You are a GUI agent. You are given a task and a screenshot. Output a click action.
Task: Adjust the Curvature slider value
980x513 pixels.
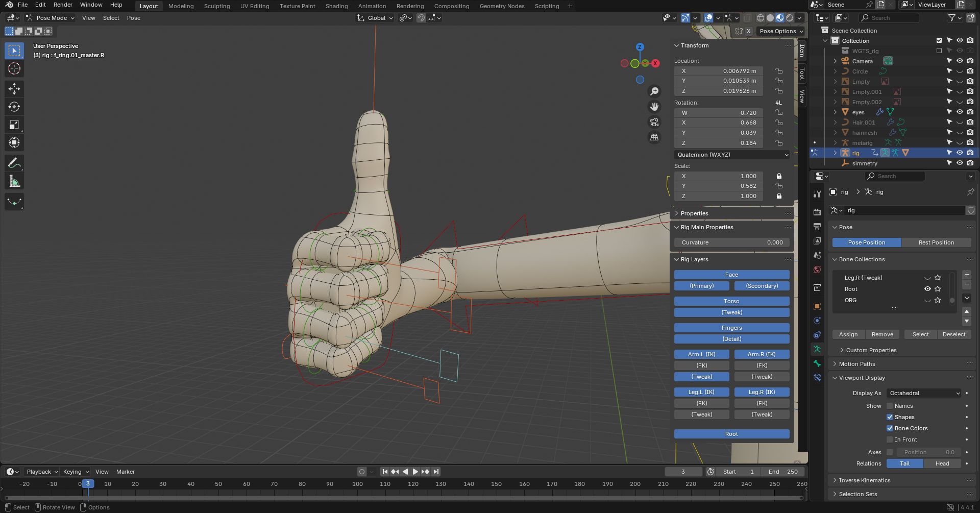(x=731, y=242)
